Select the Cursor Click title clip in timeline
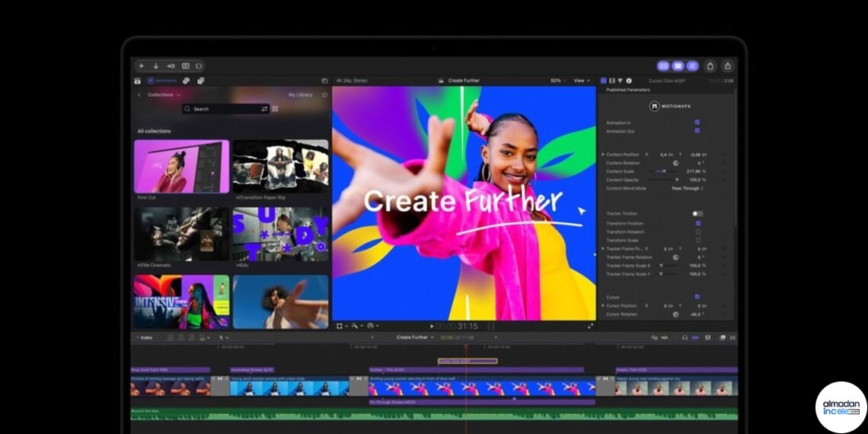This screenshot has height=434, width=868. click(x=468, y=361)
